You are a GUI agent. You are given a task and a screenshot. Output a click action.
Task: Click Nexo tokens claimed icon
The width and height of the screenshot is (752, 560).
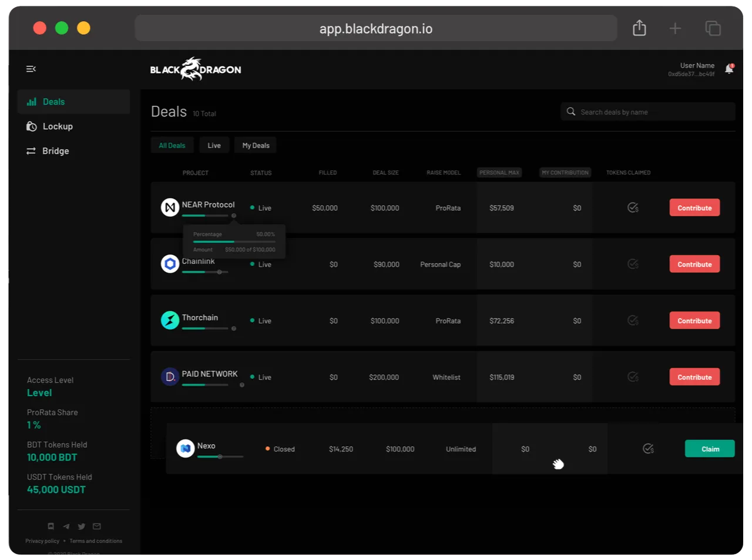pyautogui.click(x=648, y=448)
